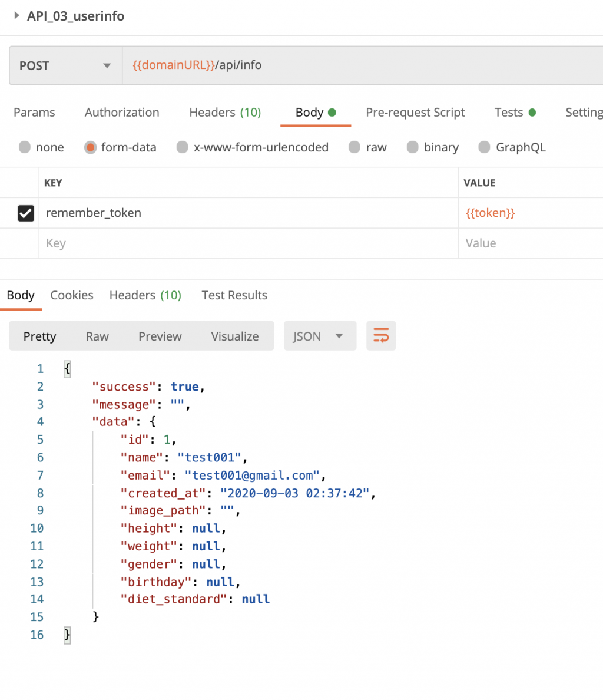The image size is (603, 700).
Task: Select the none body type radio
Action: tap(25, 147)
